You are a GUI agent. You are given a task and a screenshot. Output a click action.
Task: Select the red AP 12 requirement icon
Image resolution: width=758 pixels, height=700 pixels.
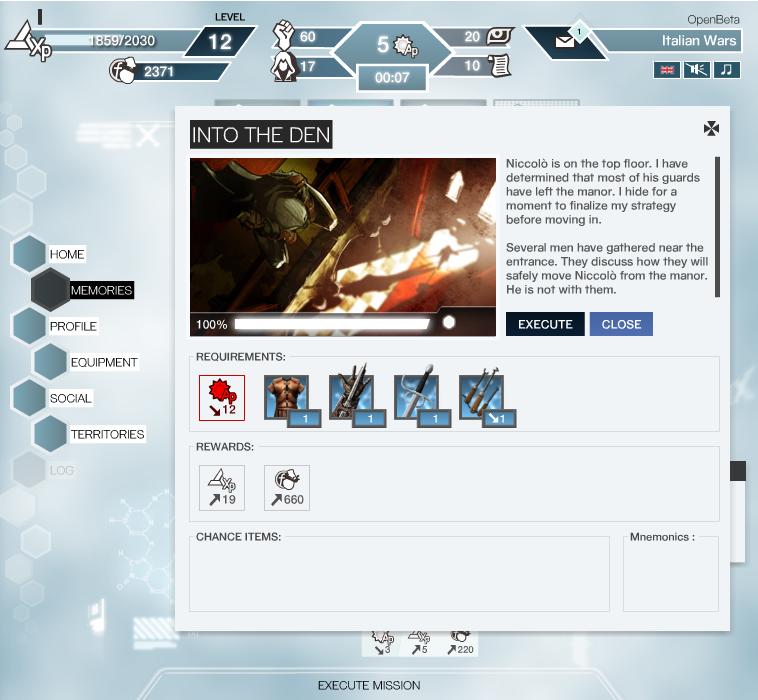[222, 398]
